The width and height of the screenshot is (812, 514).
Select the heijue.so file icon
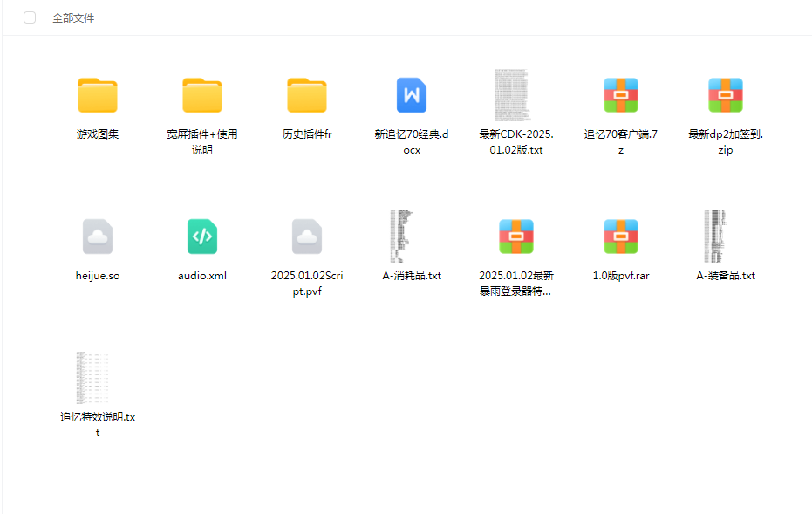[x=98, y=236]
